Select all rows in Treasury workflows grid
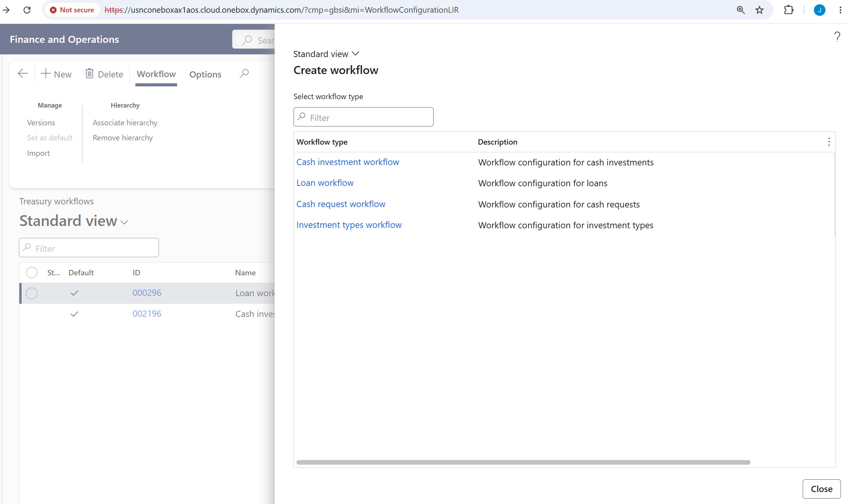This screenshot has width=849, height=504. tap(32, 273)
